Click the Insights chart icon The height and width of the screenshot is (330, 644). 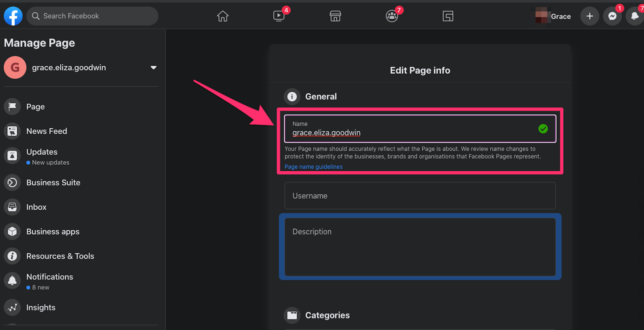tap(12, 307)
